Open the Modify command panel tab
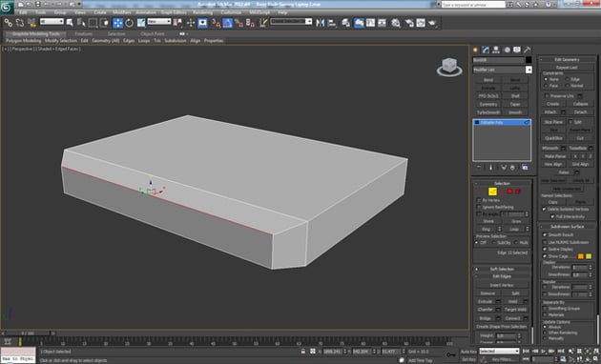Screen dimensions: 601x364 pyautogui.click(x=486, y=50)
